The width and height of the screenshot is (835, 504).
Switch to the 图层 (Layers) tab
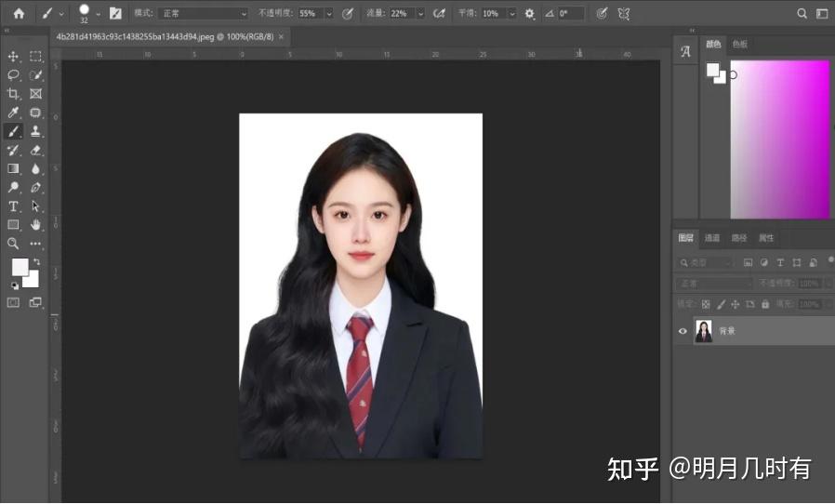(x=685, y=238)
